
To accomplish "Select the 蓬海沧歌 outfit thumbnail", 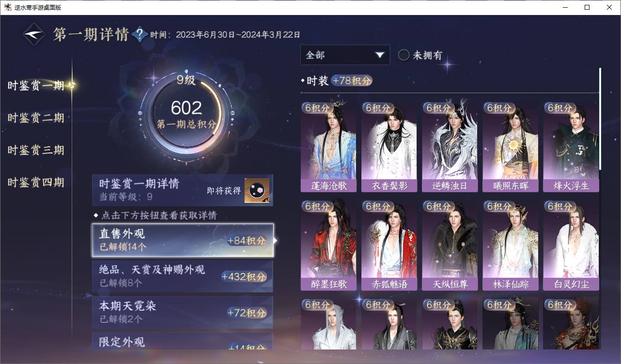I will (x=328, y=147).
